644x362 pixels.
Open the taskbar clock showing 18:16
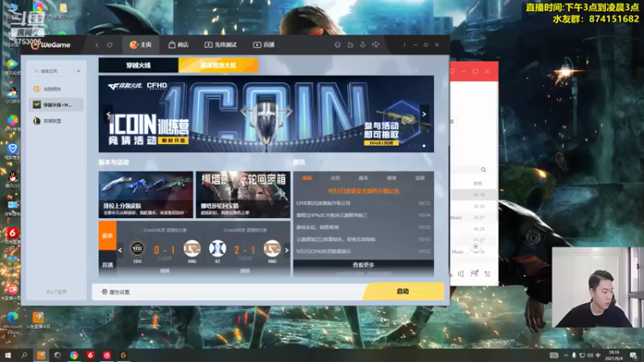pyautogui.click(x=614, y=356)
